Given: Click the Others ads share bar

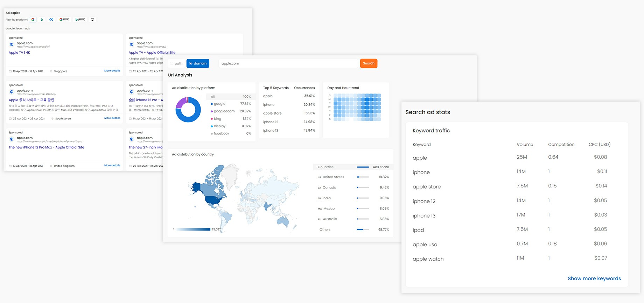Looking at the screenshot, I should coord(363,230).
